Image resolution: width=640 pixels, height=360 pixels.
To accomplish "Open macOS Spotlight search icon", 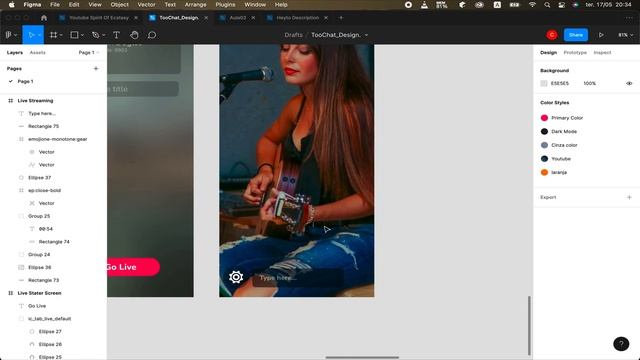I will pos(547,5).
